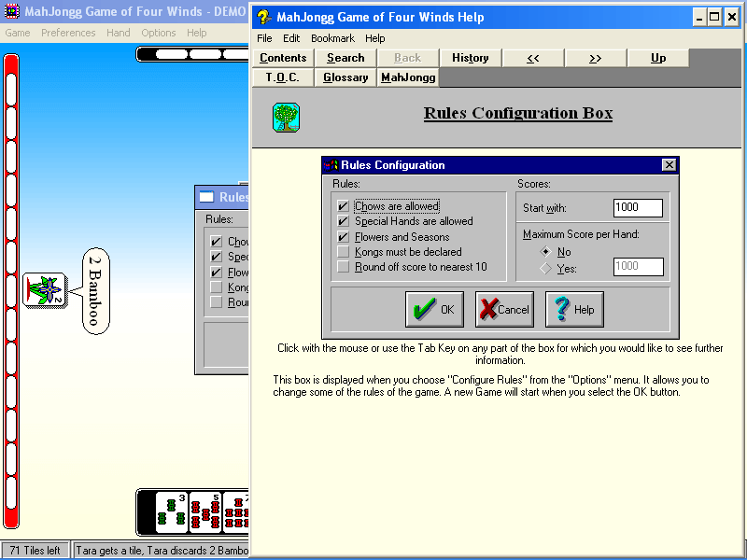Click the Help window question mark icon
This screenshot has width=747, height=560.
point(264,17)
